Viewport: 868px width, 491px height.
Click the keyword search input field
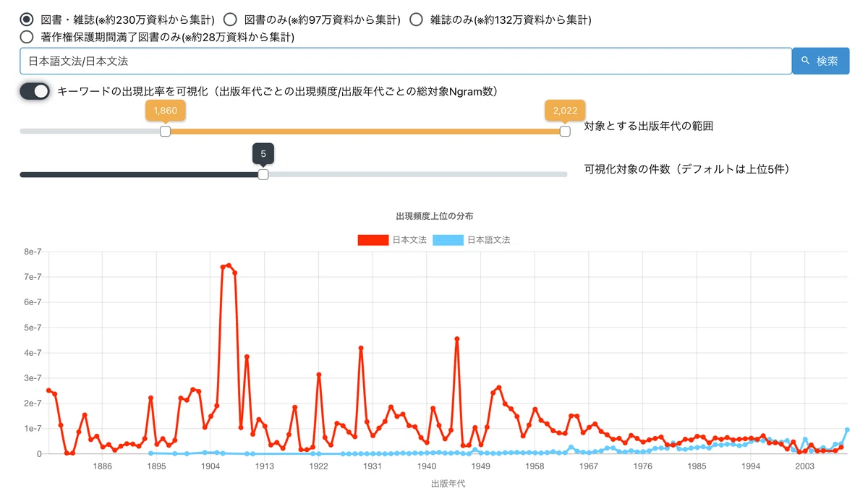point(406,61)
